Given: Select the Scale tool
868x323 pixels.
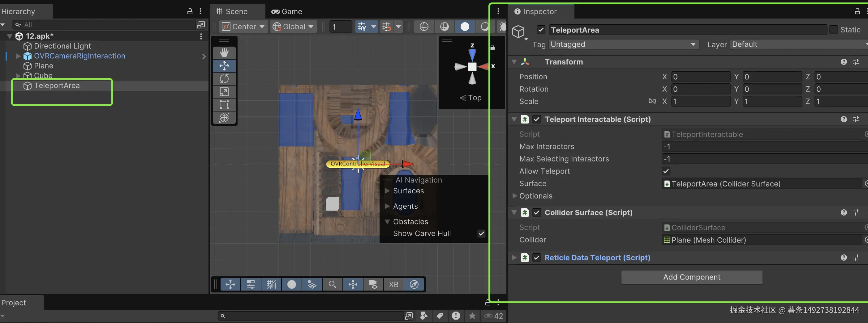Looking at the screenshot, I should [224, 92].
